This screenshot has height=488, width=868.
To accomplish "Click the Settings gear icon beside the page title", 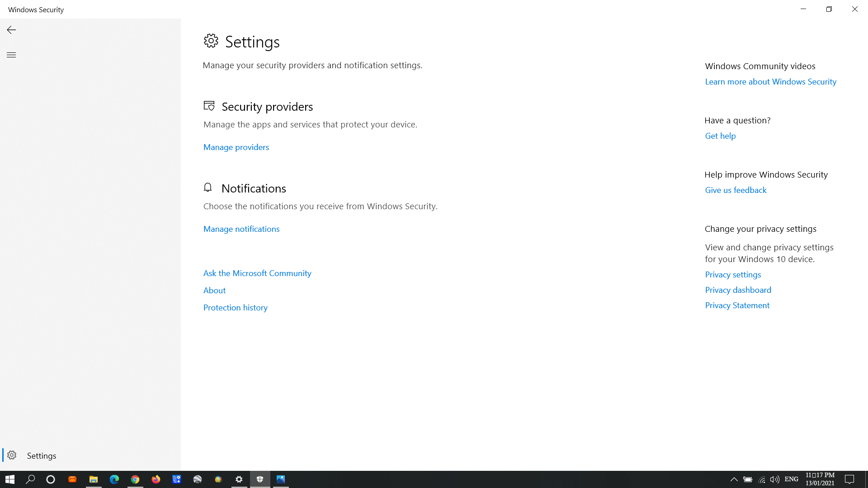I will click(211, 41).
